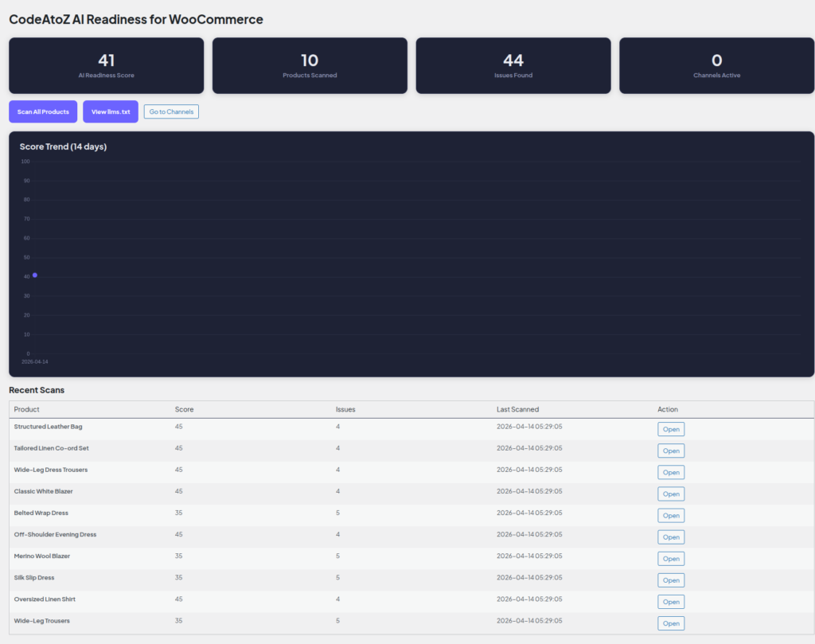Click the Scan All Products button

pos(43,111)
